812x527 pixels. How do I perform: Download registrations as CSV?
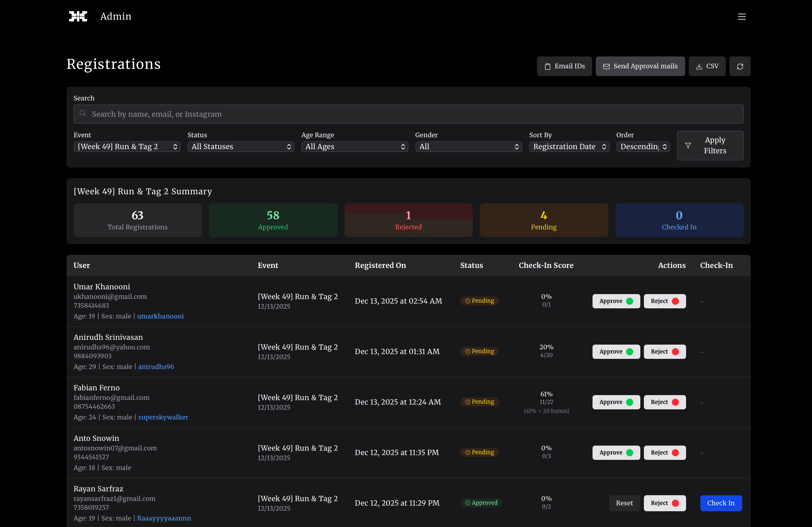click(707, 66)
